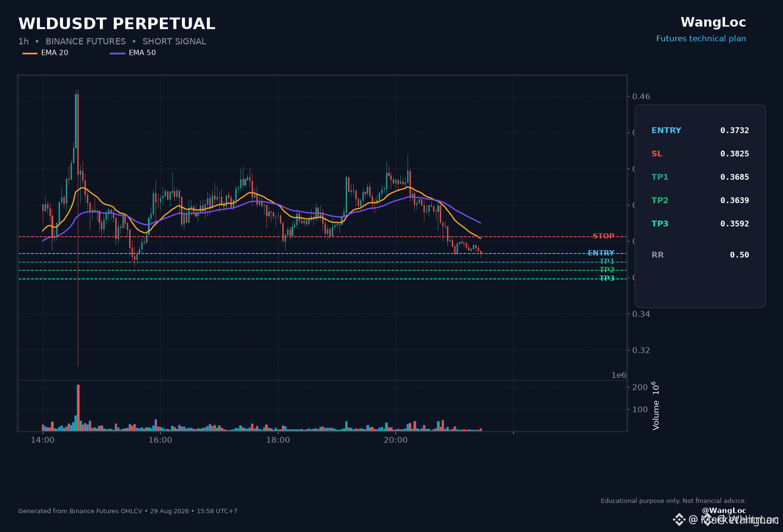Click the TP2 value 0.3639
The width and height of the screenshot is (783, 532).
(x=735, y=200)
